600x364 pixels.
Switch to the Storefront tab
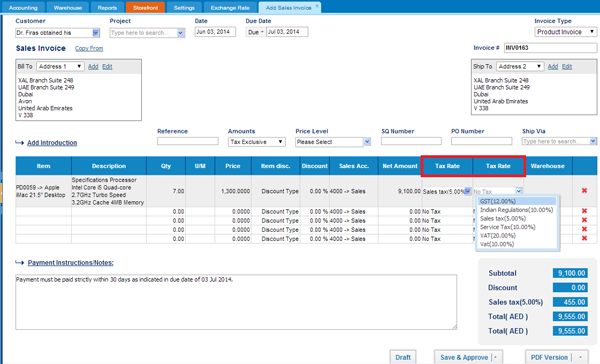pyautogui.click(x=145, y=8)
